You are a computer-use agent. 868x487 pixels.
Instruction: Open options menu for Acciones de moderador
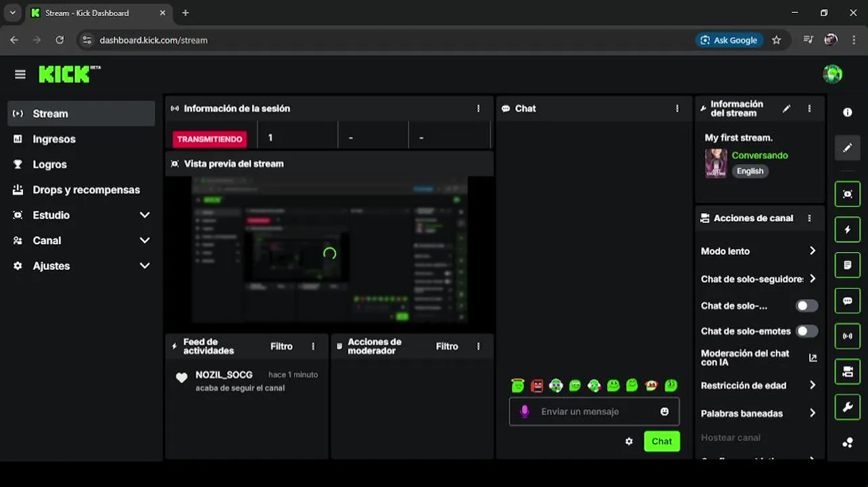coord(478,346)
